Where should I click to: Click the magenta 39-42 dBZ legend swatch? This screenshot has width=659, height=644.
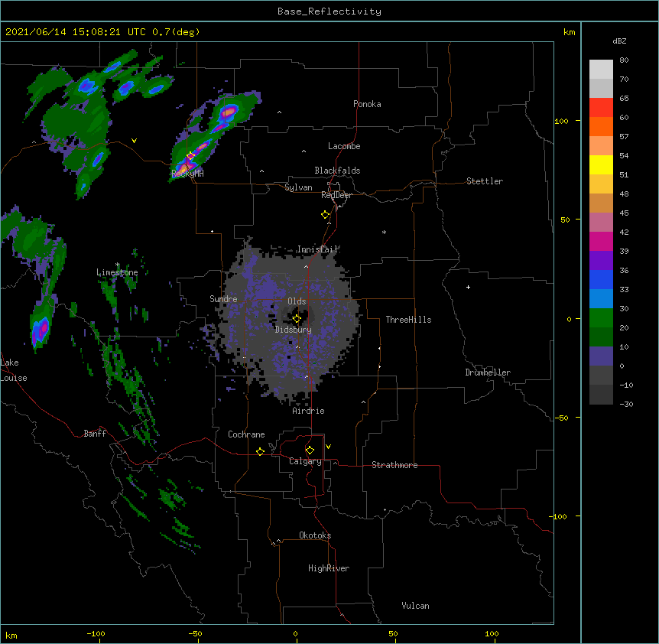click(601, 241)
